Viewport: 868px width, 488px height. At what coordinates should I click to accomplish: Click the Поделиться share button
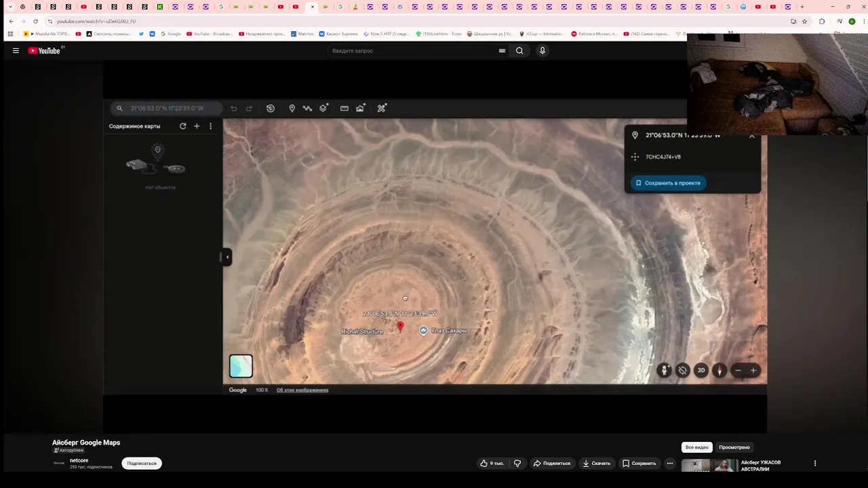[x=552, y=464]
